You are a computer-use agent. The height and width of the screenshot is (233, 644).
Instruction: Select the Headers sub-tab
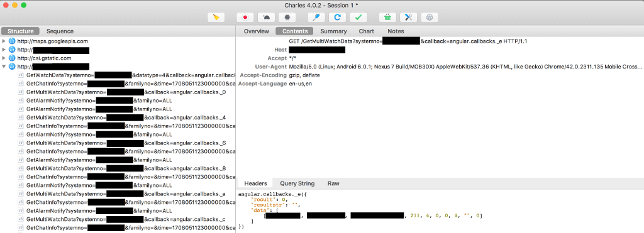click(255, 183)
